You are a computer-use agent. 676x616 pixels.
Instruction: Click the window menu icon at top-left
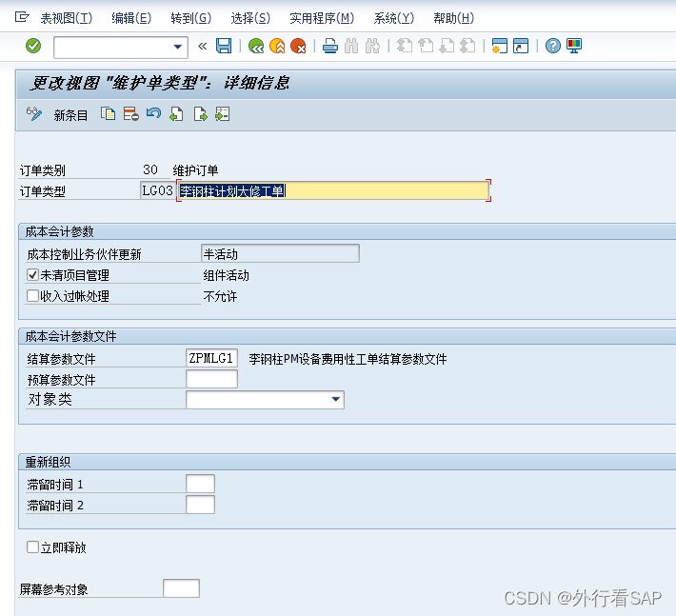pos(22,17)
